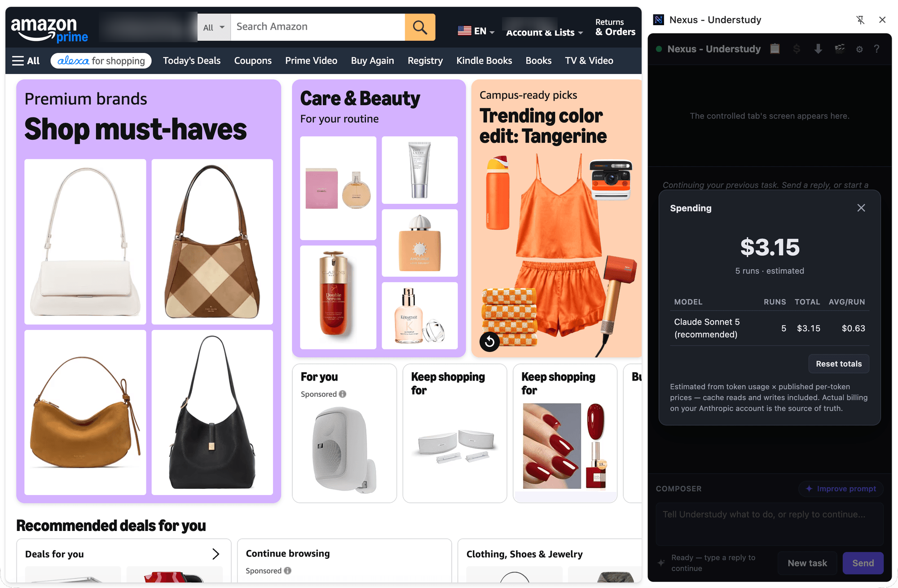Select the brown checkered tote bag thumbnail
The height and width of the screenshot is (588, 898).
[212, 241]
